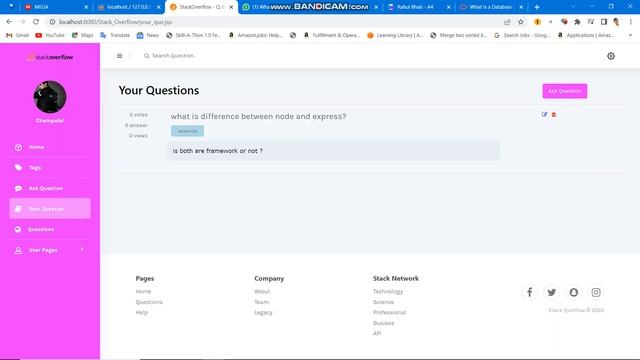Click the Questions sidebar icon
The width and height of the screenshot is (640, 360).
18,229
